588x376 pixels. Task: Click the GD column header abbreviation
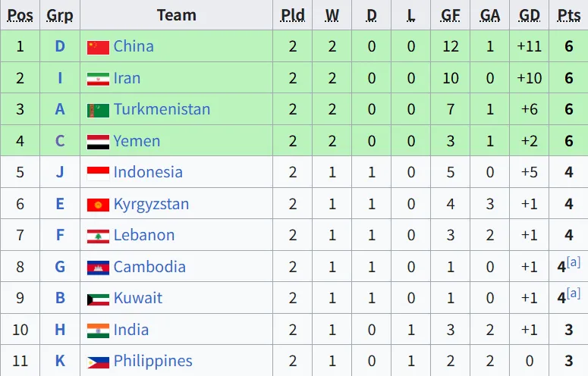click(x=529, y=15)
